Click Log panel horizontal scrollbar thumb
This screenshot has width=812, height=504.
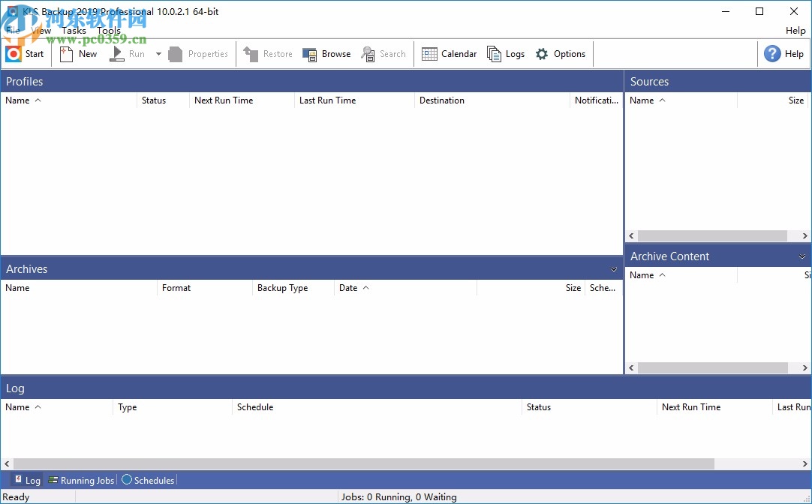364,463
